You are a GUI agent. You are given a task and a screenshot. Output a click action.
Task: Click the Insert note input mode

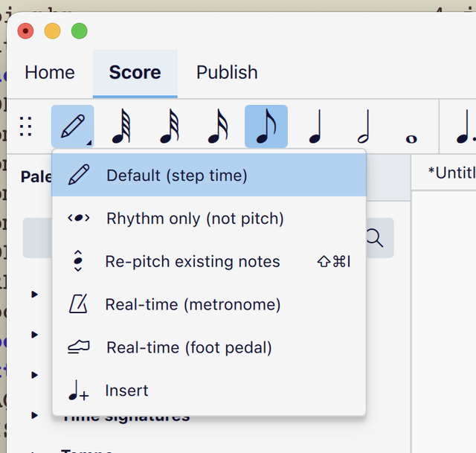126,391
